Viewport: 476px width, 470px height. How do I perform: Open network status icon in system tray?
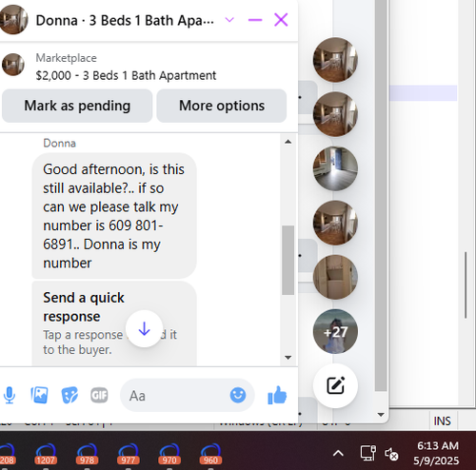[368, 453]
